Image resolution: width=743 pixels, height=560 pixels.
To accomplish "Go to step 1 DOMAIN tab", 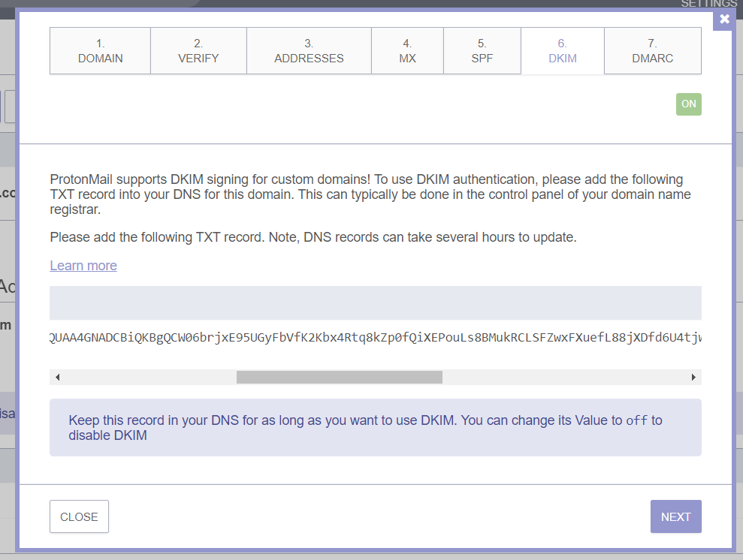I will (x=101, y=50).
